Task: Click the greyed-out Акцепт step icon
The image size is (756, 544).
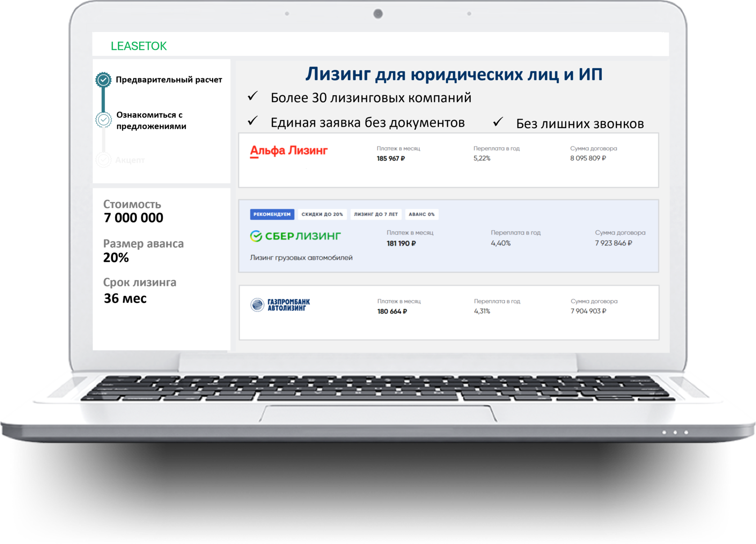Action: [x=103, y=160]
